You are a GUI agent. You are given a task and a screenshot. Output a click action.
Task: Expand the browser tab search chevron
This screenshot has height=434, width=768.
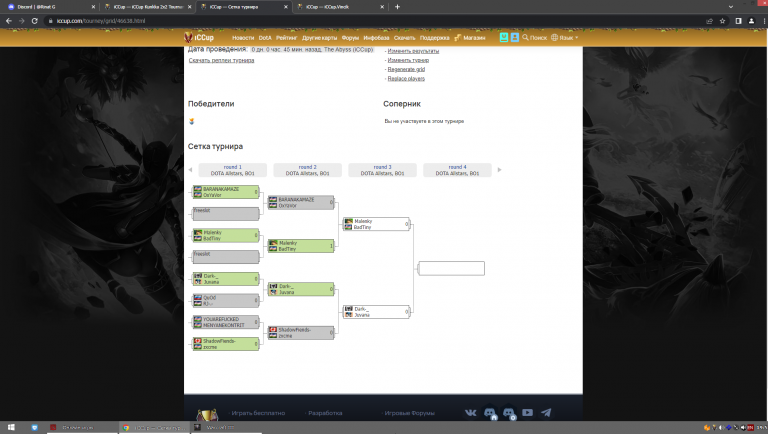730,7
